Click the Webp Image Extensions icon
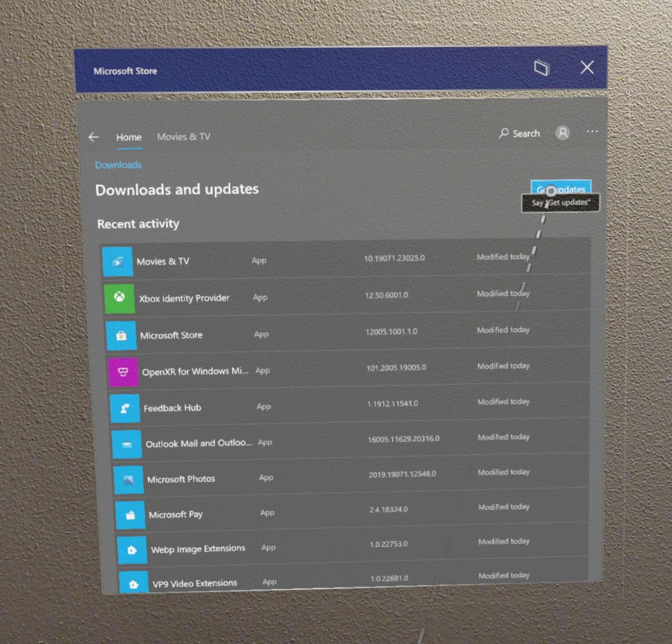The height and width of the screenshot is (644, 672). pyautogui.click(x=132, y=550)
